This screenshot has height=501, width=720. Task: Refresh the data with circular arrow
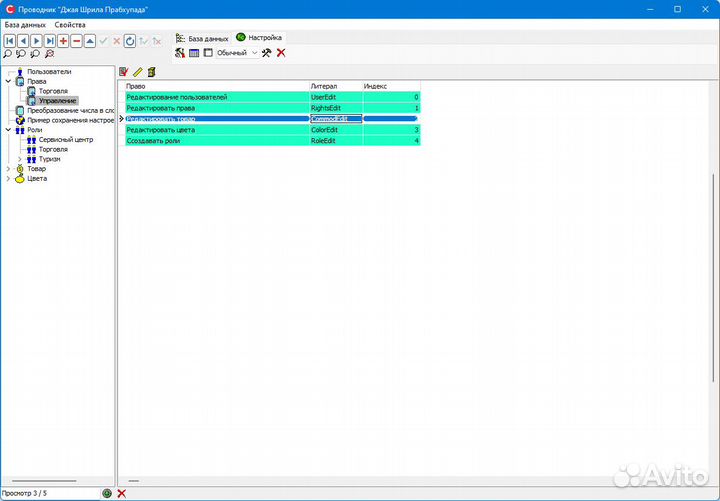click(x=130, y=41)
